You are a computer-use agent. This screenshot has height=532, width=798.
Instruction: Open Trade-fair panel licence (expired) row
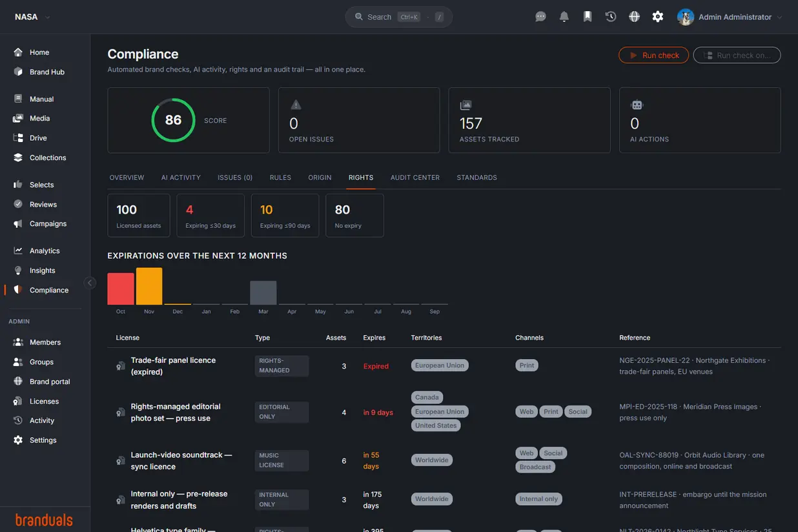(444, 366)
